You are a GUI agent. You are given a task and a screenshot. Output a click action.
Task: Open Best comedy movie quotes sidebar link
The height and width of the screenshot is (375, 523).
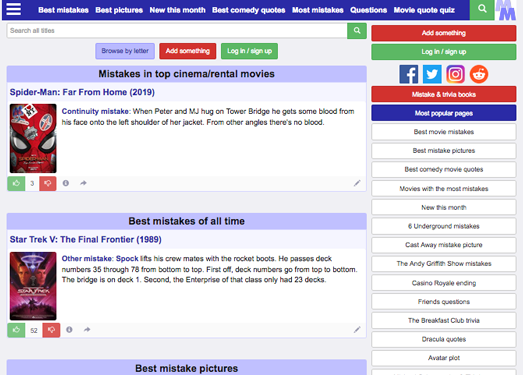coord(444,169)
